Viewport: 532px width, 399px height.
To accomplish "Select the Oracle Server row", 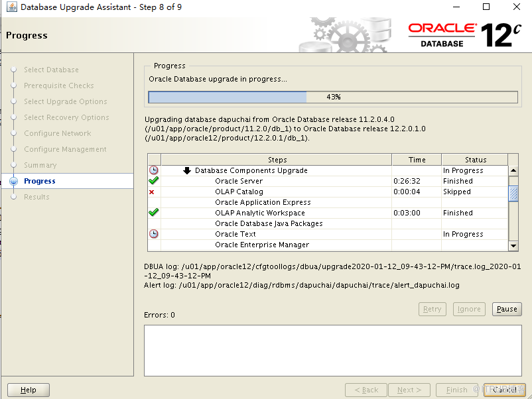I will (x=328, y=181).
